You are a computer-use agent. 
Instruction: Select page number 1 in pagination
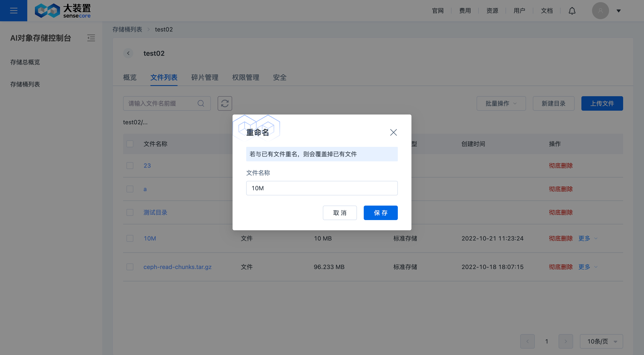(x=547, y=341)
